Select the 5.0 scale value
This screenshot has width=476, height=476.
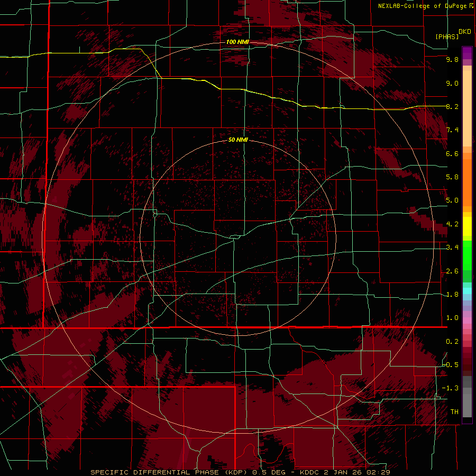pos(452,200)
